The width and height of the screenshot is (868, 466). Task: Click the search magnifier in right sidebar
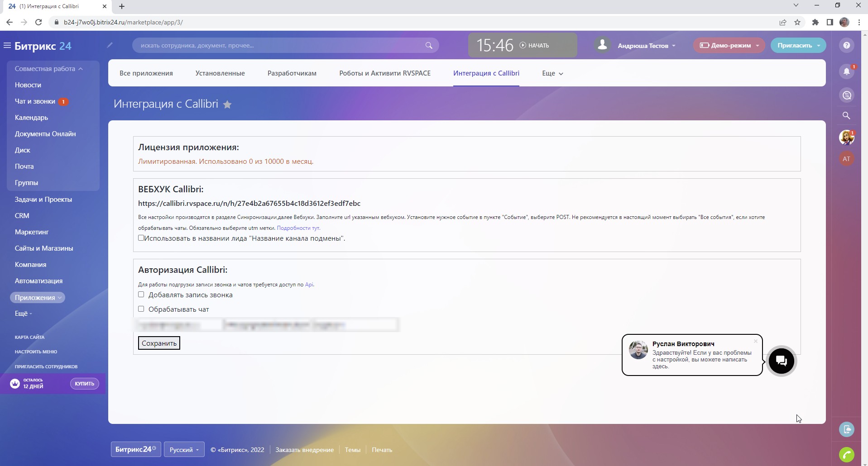(846, 115)
